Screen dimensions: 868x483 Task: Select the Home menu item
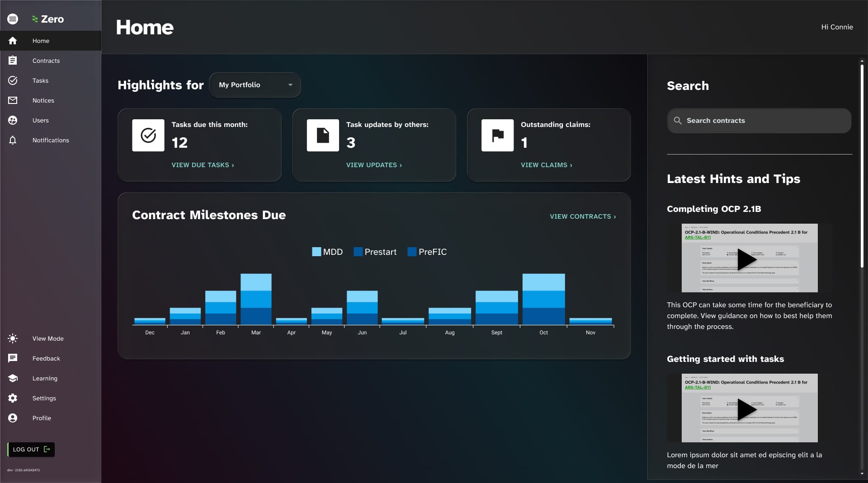pyautogui.click(x=41, y=41)
